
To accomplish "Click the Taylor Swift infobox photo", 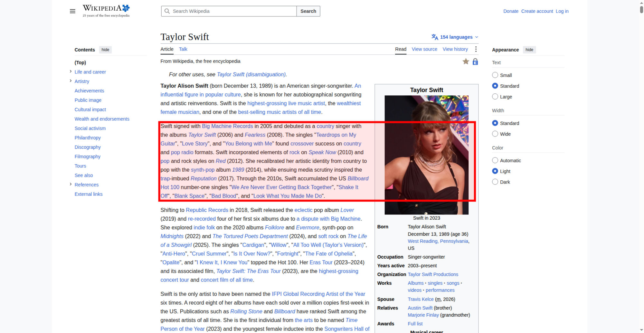I will click(x=426, y=155).
